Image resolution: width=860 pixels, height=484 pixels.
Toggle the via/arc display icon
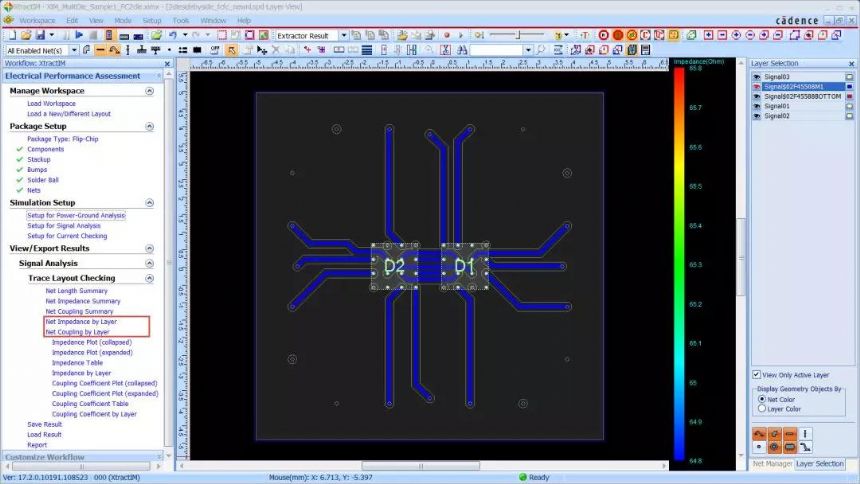click(114, 50)
